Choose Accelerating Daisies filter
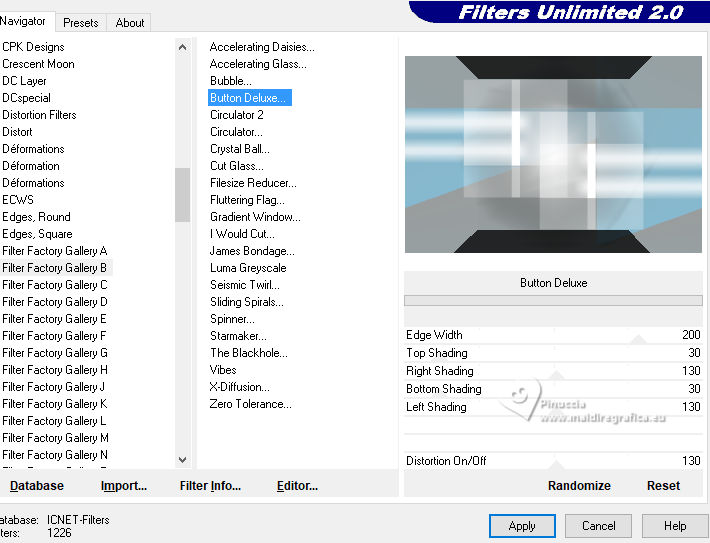 click(x=262, y=47)
